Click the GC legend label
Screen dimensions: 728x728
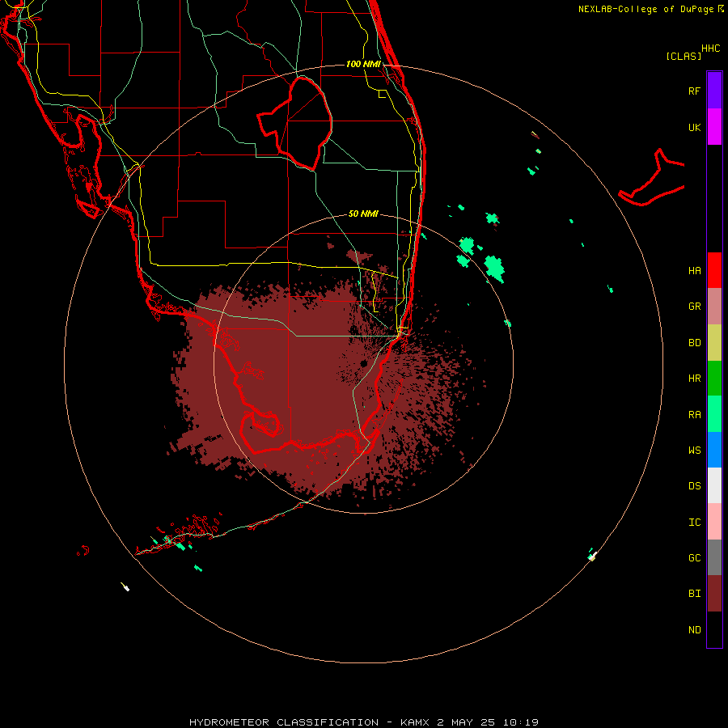[x=694, y=558]
